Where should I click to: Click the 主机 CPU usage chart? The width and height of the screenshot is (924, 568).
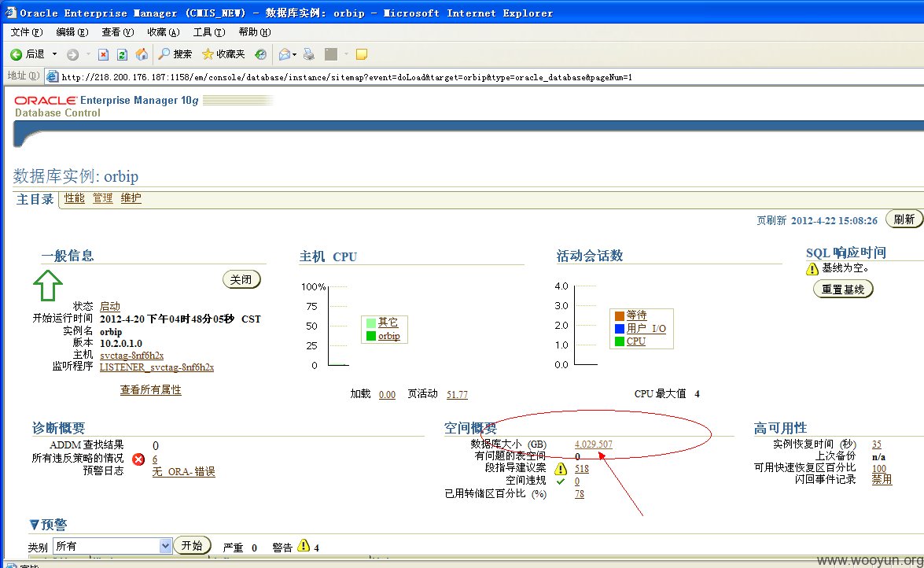(x=337, y=326)
